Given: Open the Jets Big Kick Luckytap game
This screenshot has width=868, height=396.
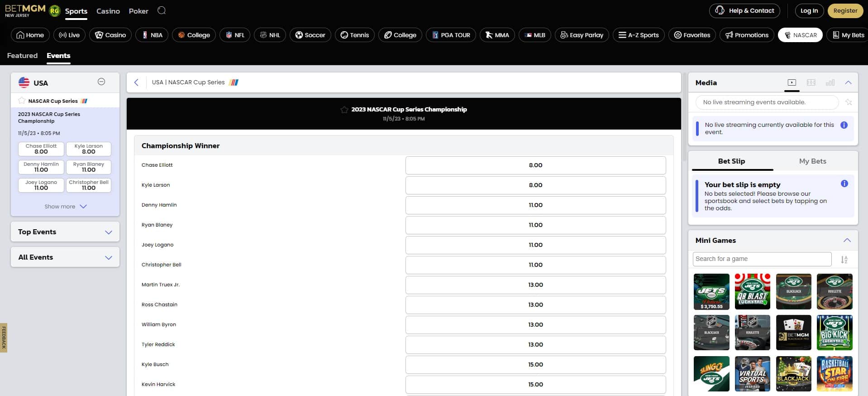Looking at the screenshot, I should tap(835, 333).
